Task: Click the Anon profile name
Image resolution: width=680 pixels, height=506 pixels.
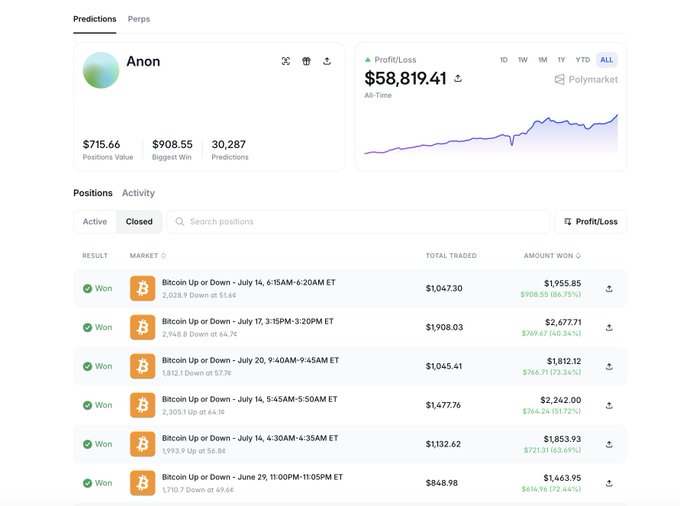Action: pyautogui.click(x=143, y=62)
